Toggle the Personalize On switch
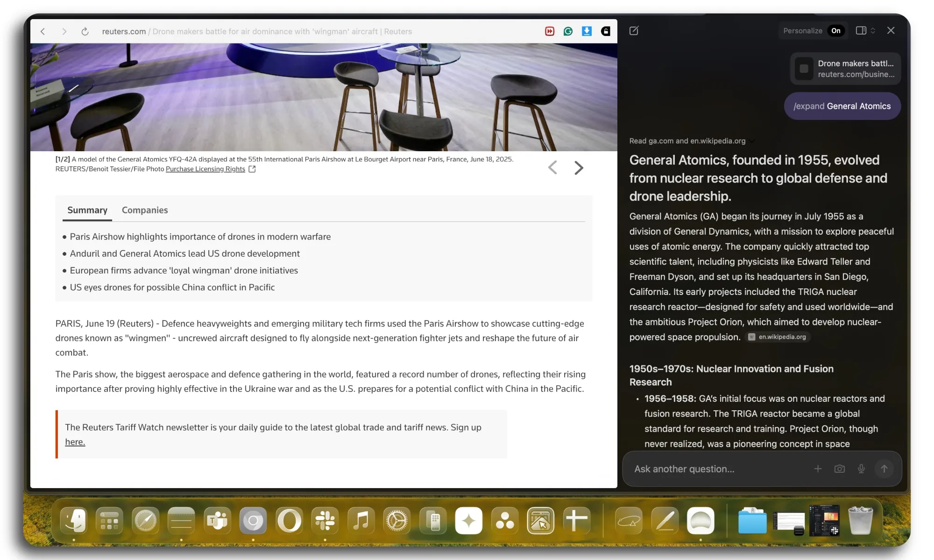 (835, 31)
